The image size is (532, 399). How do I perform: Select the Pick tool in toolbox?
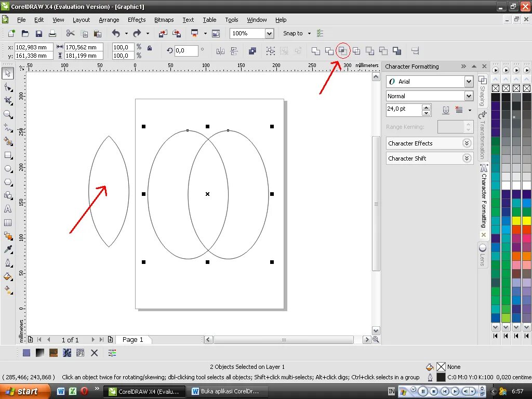8,73
